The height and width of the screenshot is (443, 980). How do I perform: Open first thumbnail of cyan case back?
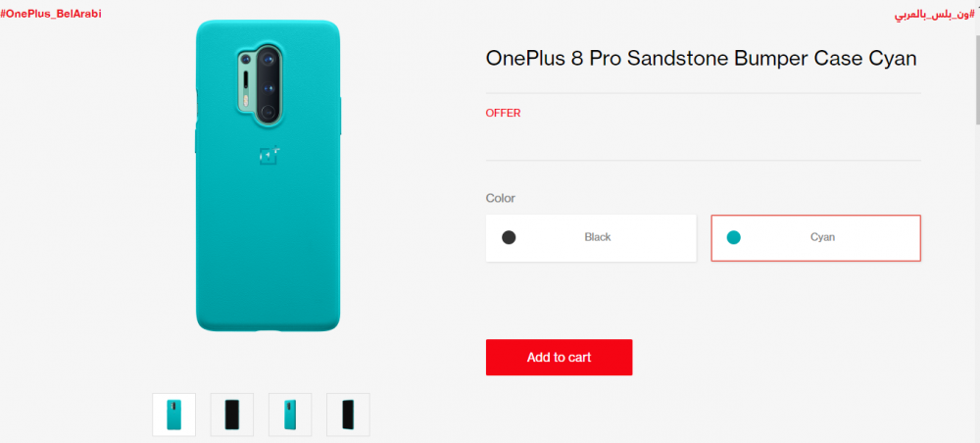173,415
